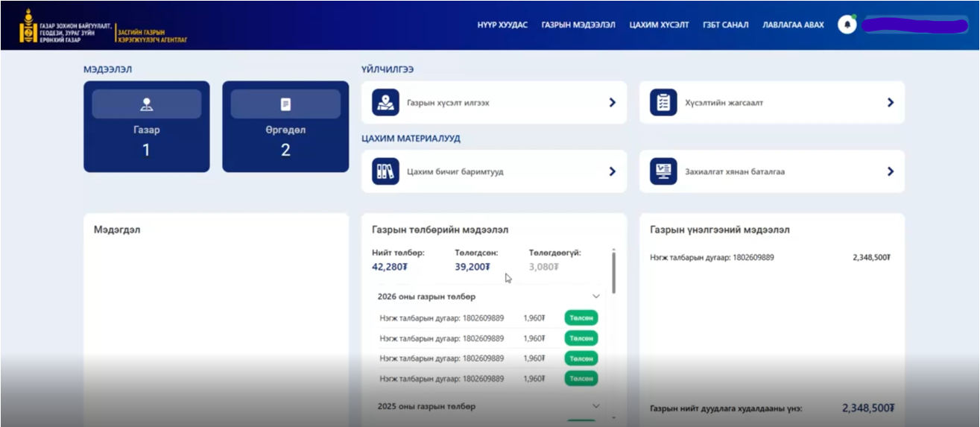
Task: Click the Газрын хүсэлт илгээх map icon
Action: [385, 103]
